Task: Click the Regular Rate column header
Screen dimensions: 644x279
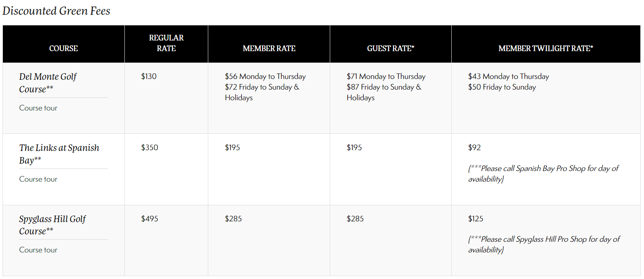Action: (x=166, y=43)
